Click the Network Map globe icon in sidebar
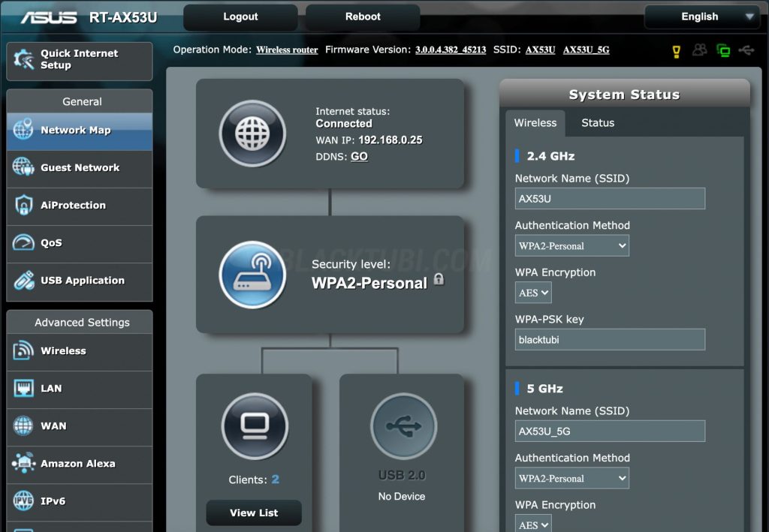This screenshot has height=532, width=769. click(23, 129)
